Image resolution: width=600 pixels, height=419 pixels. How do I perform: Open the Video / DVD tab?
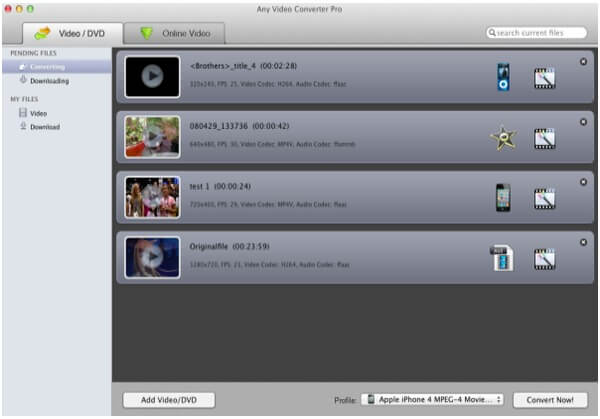click(73, 33)
